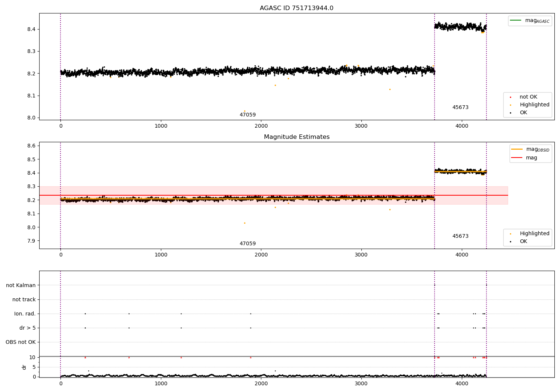The width and height of the screenshot is (560, 392).
Task: Click the green line swatch for mag AGASC
Action: pyautogui.click(x=516, y=20)
